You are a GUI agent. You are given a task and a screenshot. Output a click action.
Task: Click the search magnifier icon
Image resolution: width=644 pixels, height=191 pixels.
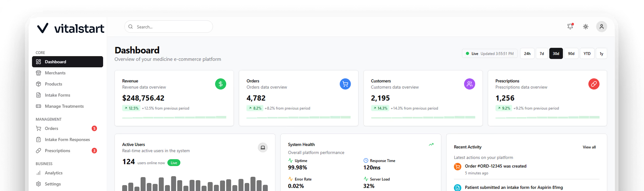pos(131,27)
